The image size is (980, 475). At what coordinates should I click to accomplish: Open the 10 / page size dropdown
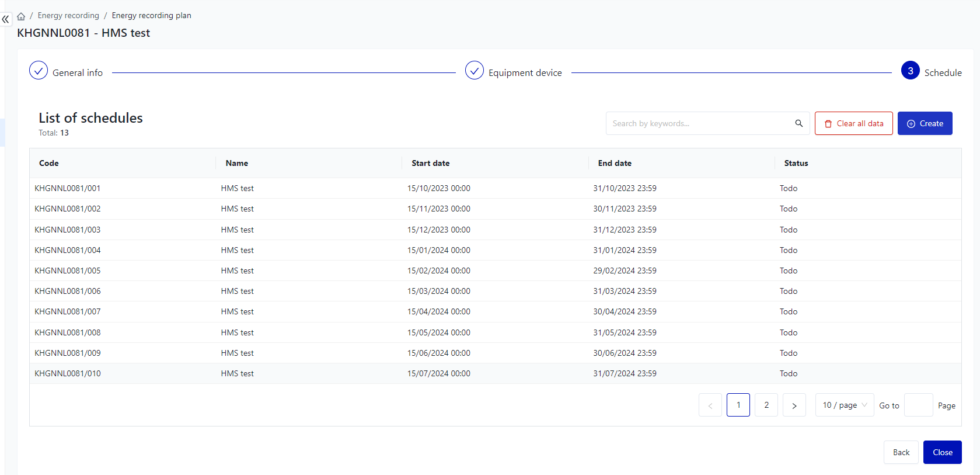pos(844,405)
